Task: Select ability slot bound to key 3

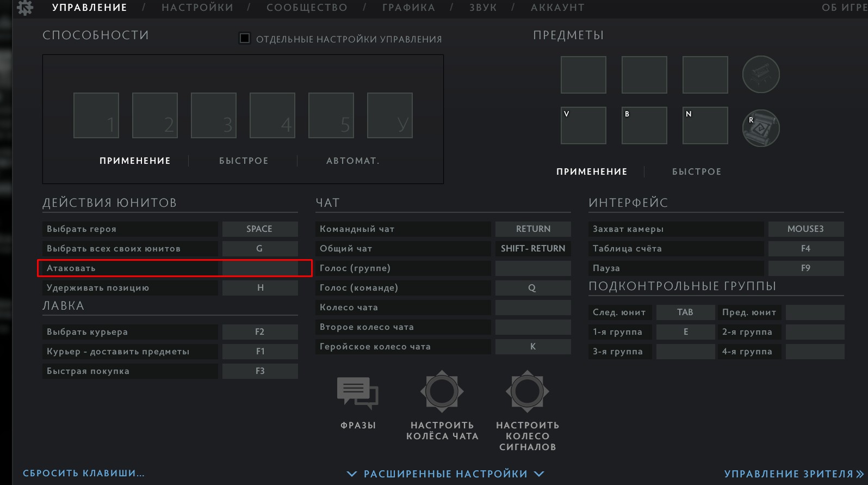Action: pyautogui.click(x=214, y=115)
